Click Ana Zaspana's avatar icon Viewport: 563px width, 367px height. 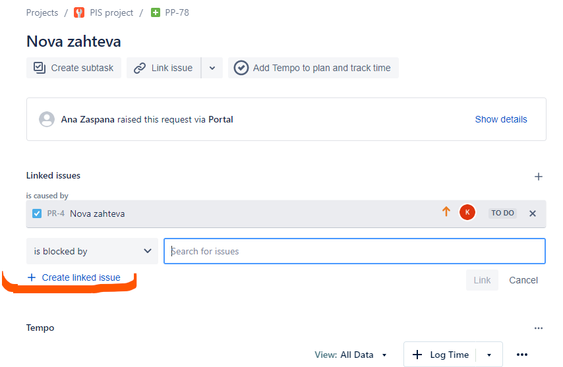[x=47, y=119]
